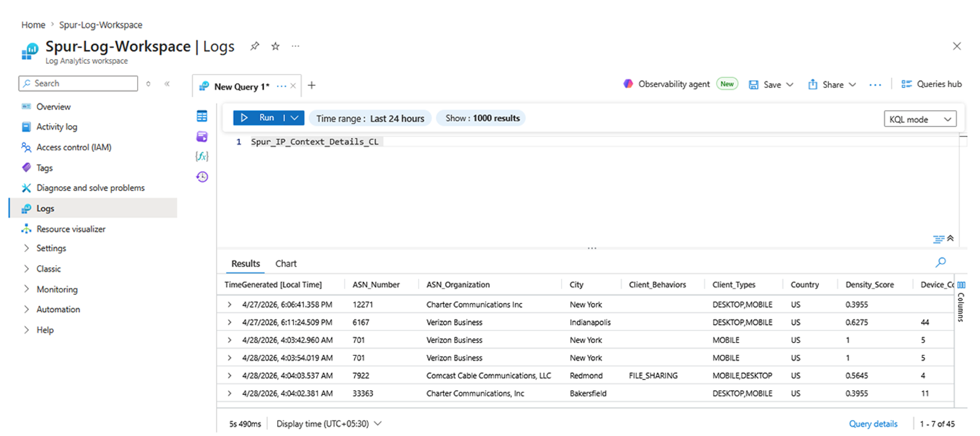
Task: Open the Columns side panel
Action: (x=961, y=301)
